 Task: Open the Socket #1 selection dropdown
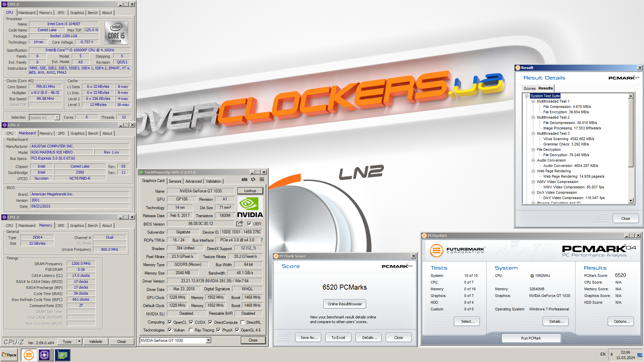57,117
